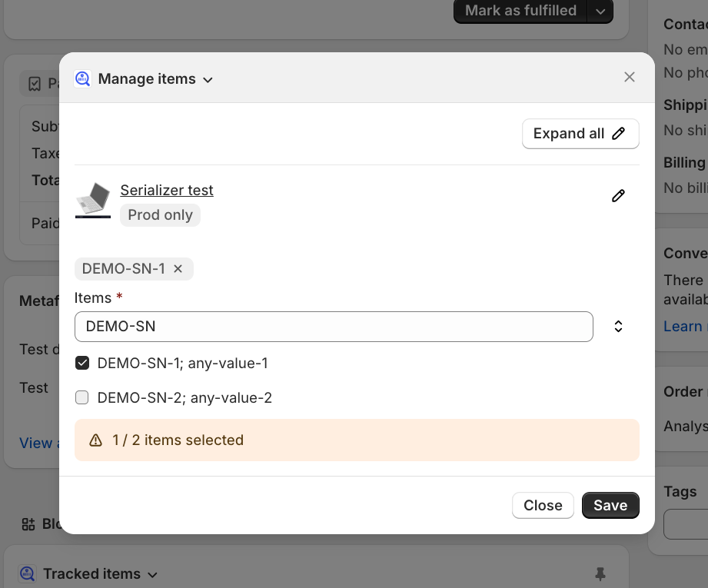The width and height of the screenshot is (708, 588).
Task: Click the pin icon on Tracked items
Action: coord(600,573)
